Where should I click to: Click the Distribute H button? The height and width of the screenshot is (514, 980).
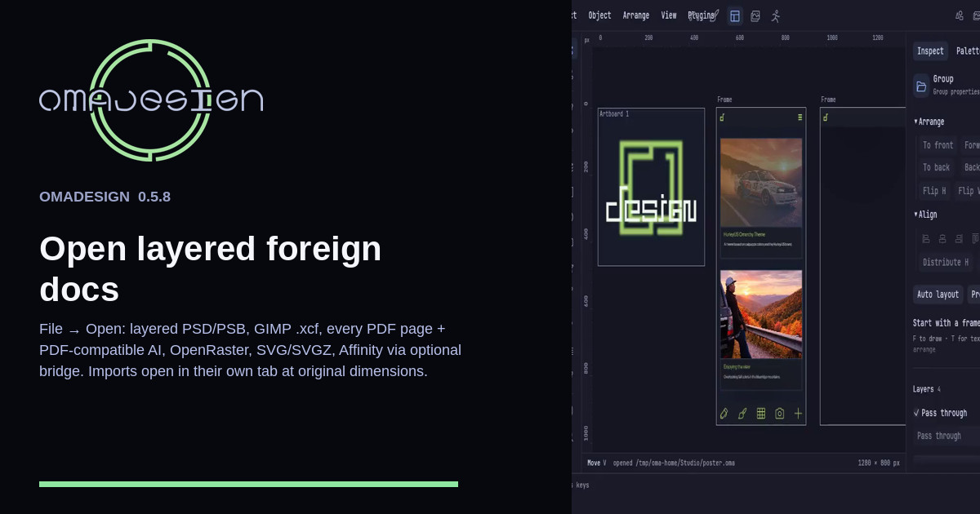946,263
